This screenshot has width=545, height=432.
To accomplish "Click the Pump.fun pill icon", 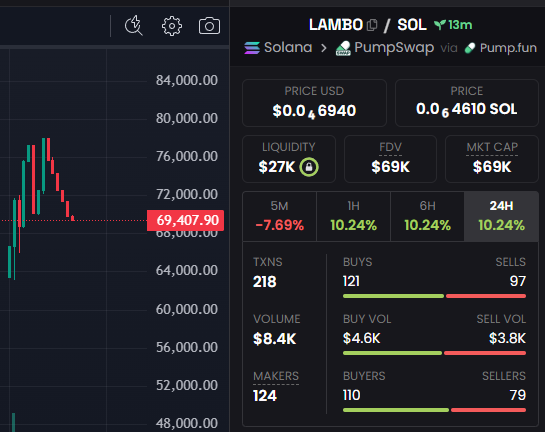I will coord(470,48).
